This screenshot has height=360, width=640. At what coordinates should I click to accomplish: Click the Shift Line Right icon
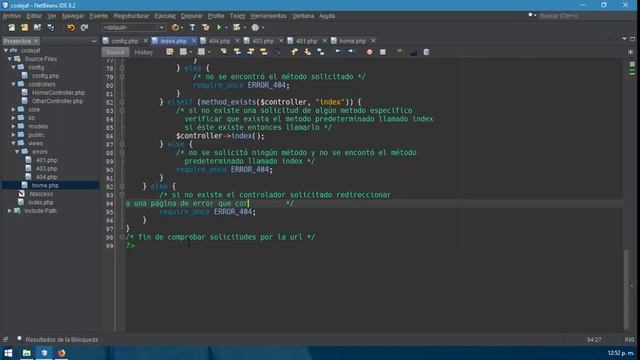click(x=351, y=52)
